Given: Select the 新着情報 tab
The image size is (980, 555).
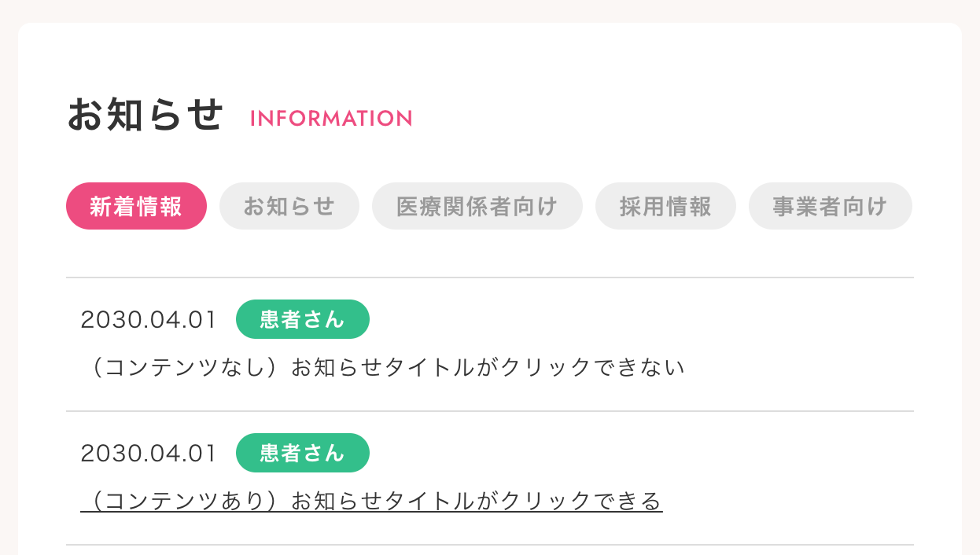Looking at the screenshot, I should [x=136, y=206].
